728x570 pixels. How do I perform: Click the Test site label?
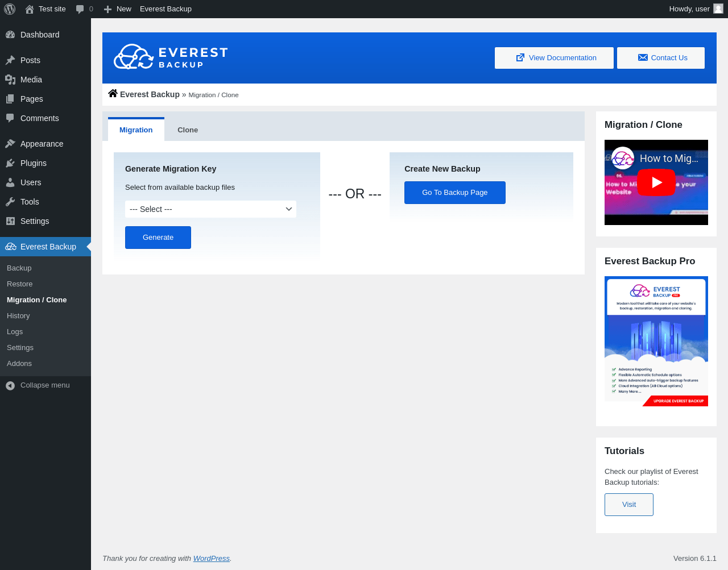[52, 9]
